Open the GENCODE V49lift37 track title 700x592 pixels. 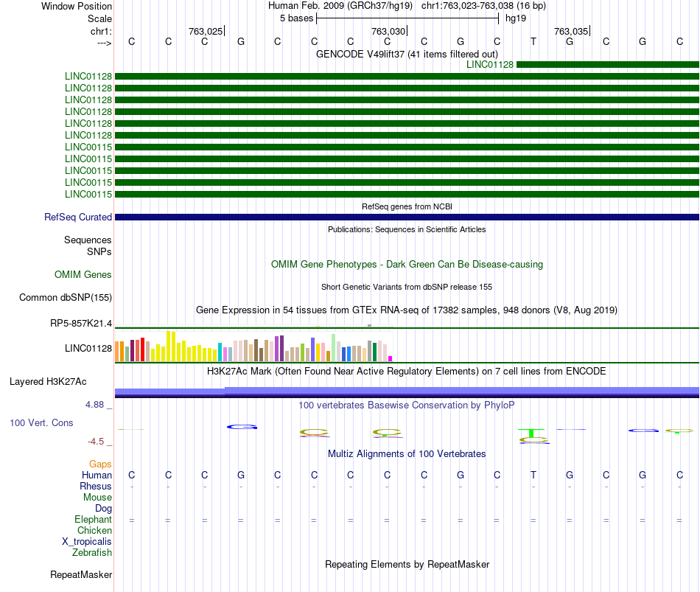point(407,54)
